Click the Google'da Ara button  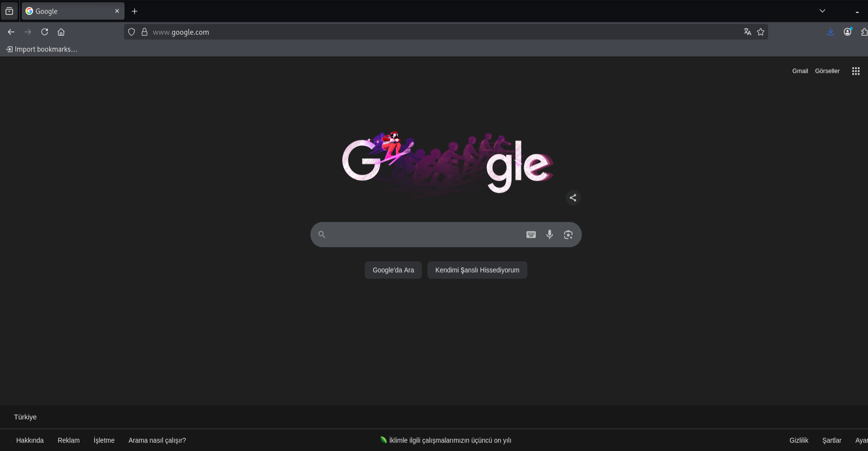tap(393, 270)
